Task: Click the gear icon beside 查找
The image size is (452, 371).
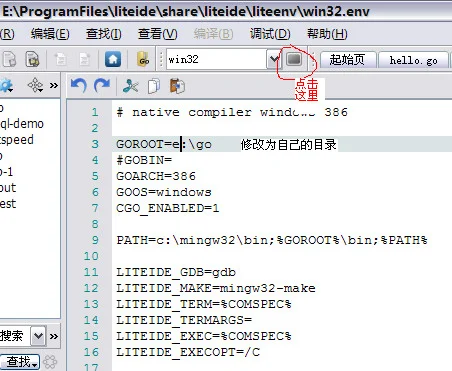Action: [50, 362]
